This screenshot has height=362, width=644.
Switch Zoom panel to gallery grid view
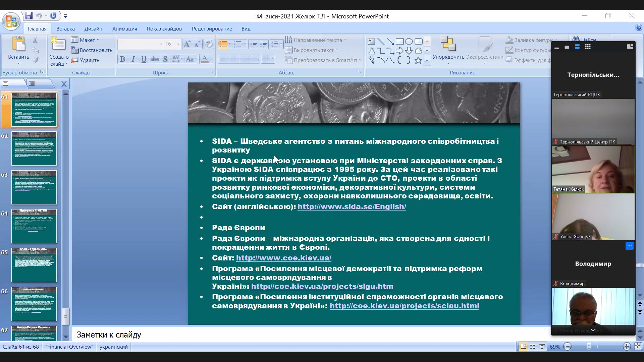point(588,47)
